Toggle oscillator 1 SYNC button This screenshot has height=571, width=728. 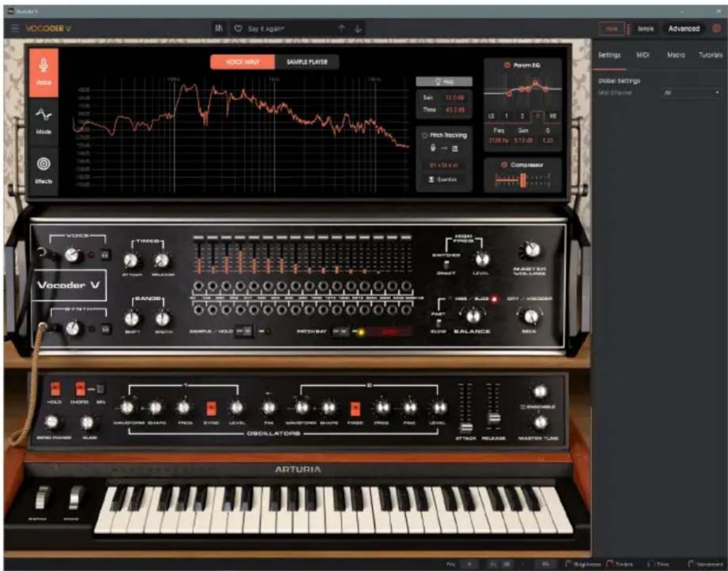pyautogui.click(x=211, y=408)
